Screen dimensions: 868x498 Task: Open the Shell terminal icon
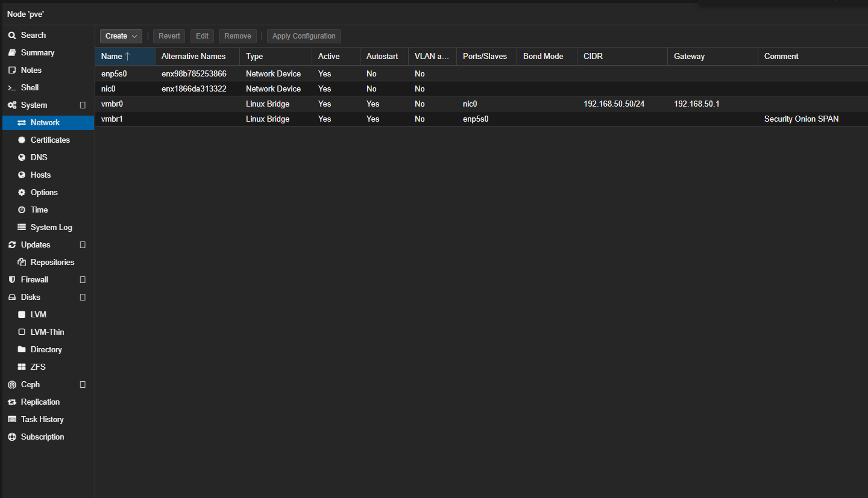[12, 88]
